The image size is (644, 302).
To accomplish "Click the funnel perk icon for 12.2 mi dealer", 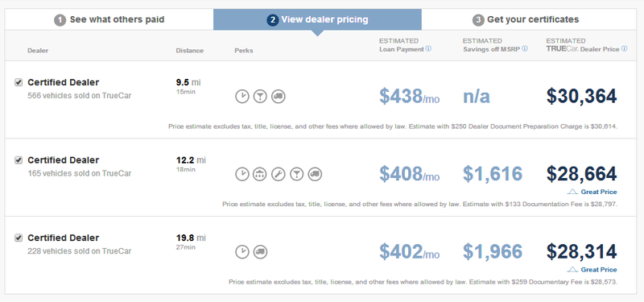I will click(x=297, y=174).
